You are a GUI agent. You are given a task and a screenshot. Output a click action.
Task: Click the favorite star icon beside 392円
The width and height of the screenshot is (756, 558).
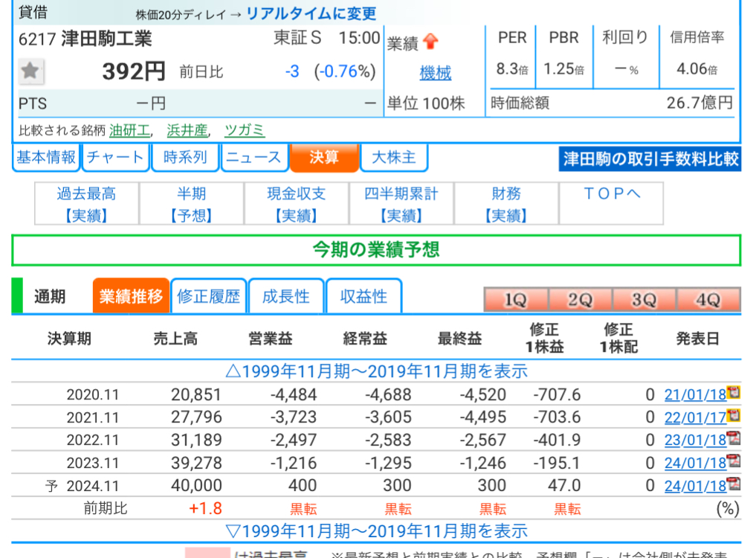pos(30,71)
